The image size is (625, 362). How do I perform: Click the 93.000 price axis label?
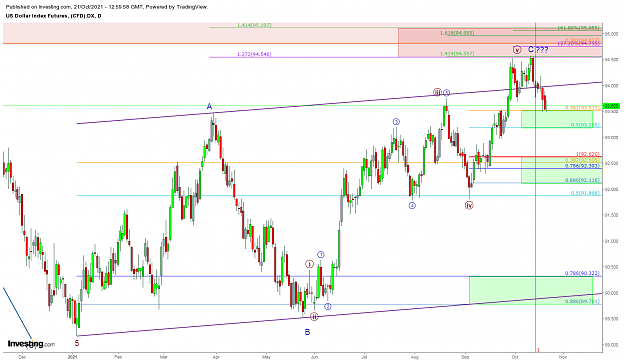611,138
